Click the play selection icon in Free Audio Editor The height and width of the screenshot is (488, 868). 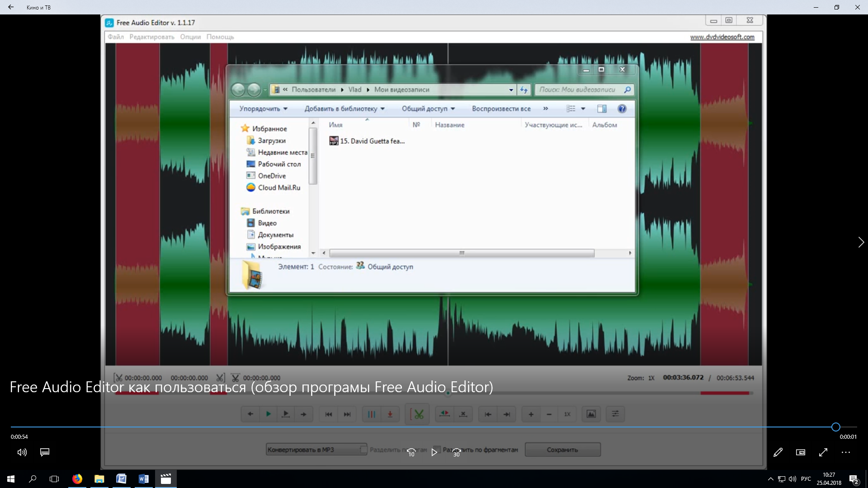[x=286, y=414]
